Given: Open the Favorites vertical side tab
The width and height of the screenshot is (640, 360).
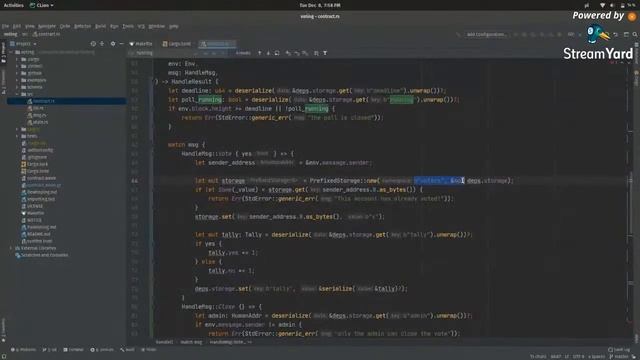Looking at the screenshot, I should pyautogui.click(x=3, y=330).
